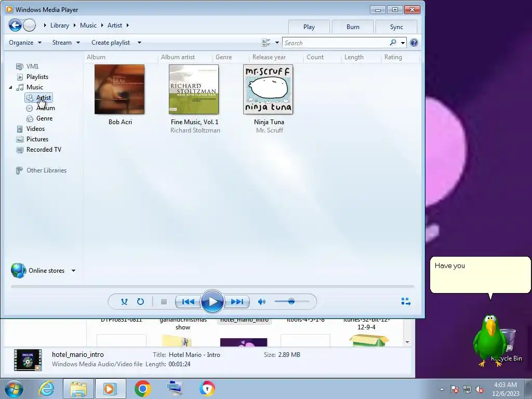This screenshot has height=399, width=532.
Task: Click the muted speaker tray icon
Action: (x=480, y=390)
